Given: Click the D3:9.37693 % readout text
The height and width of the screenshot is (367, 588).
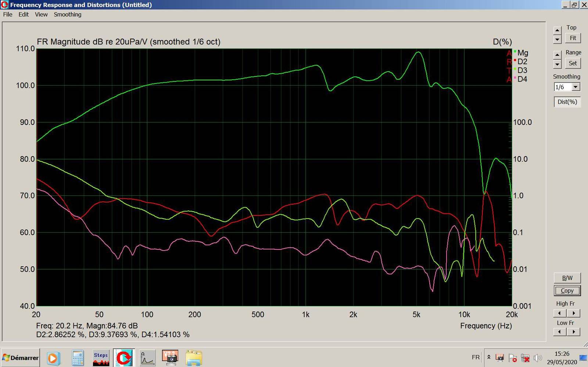Looking at the screenshot, I should click(x=113, y=335).
